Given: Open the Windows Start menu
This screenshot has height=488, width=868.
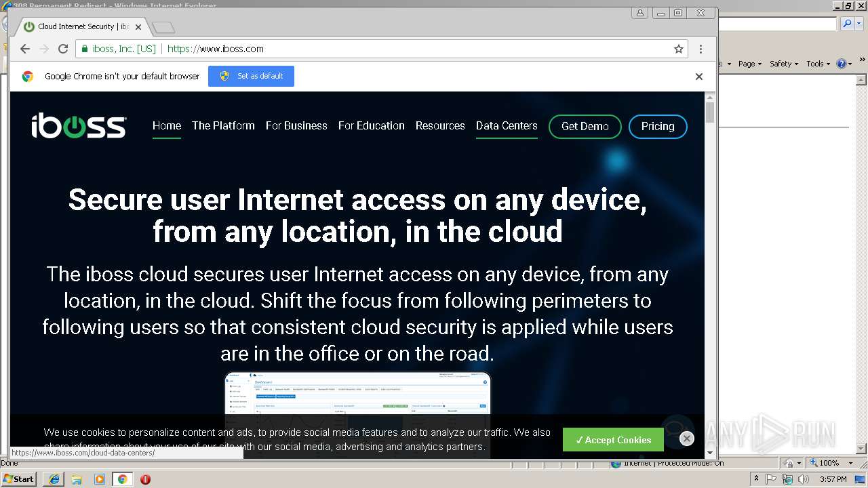Looking at the screenshot, I should tap(18, 479).
